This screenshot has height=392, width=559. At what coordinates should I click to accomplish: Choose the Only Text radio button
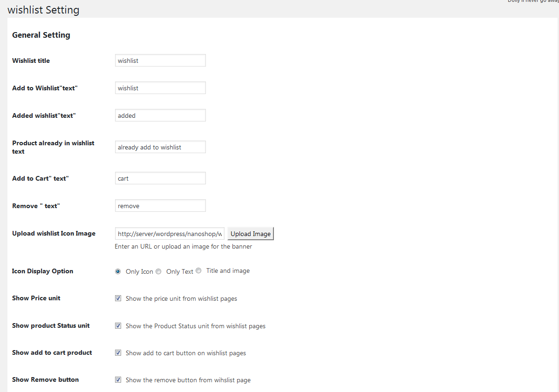tap(158, 271)
